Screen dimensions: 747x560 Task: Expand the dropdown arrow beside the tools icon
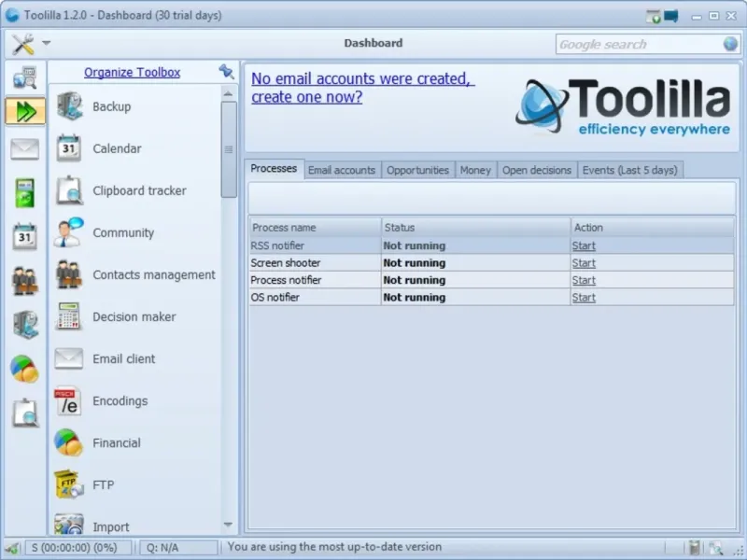(x=46, y=43)
